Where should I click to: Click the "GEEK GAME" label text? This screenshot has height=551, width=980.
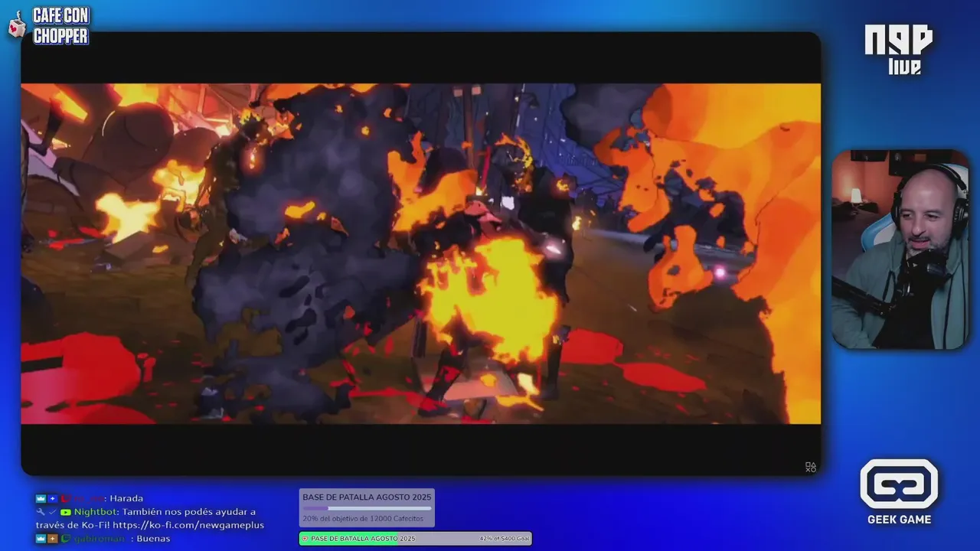point(899,520)
